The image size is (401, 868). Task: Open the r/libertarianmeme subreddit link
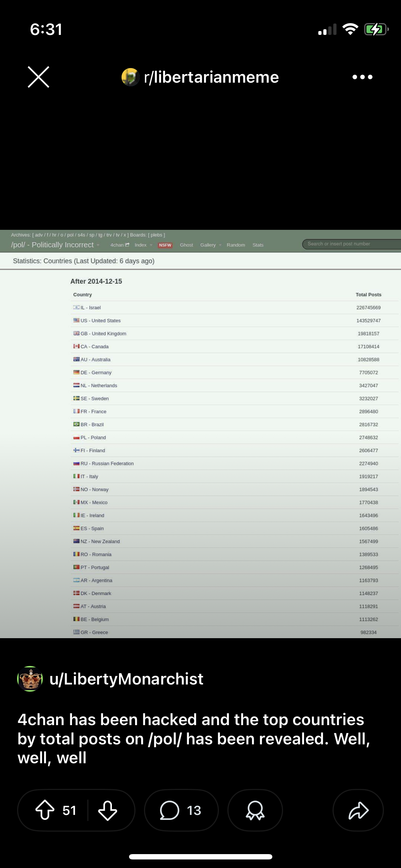(x=211, y=77)
